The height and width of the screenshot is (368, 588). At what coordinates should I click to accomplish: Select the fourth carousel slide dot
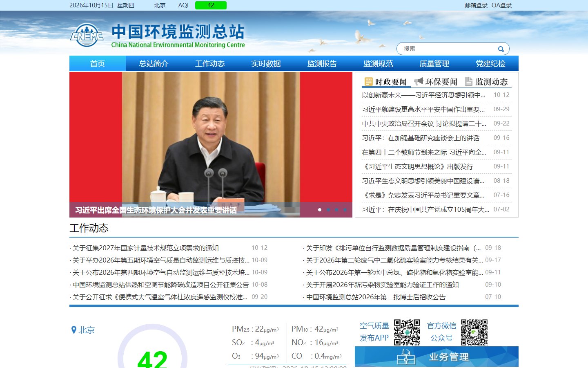coord(345,210)
